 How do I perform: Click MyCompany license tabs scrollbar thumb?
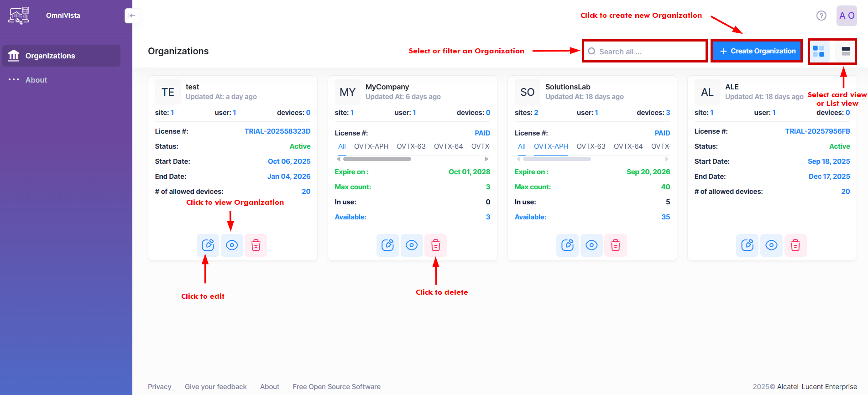pos(377,159)
